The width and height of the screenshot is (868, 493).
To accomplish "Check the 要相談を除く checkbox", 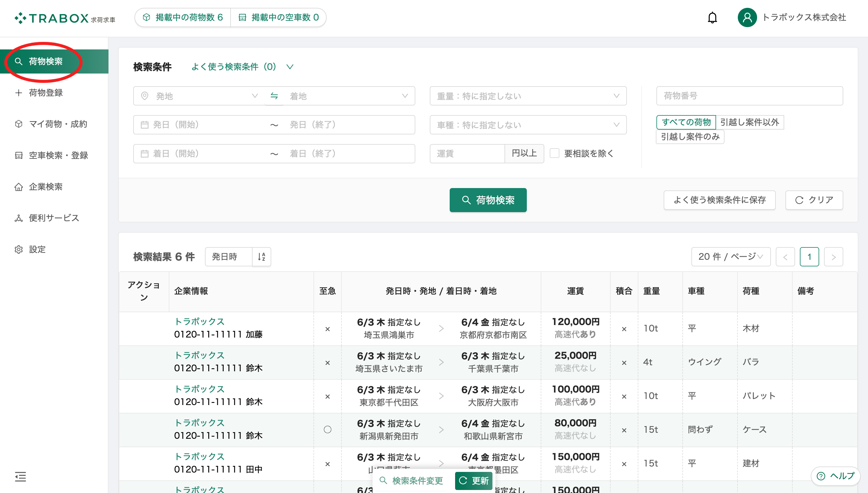I will pyautogui.click(x=554, y=153).
